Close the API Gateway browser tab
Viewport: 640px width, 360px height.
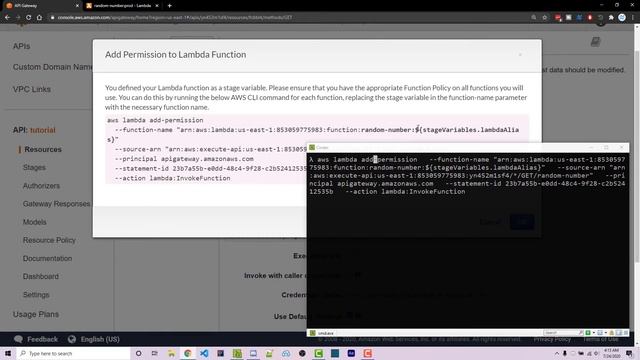click(77, 6)
